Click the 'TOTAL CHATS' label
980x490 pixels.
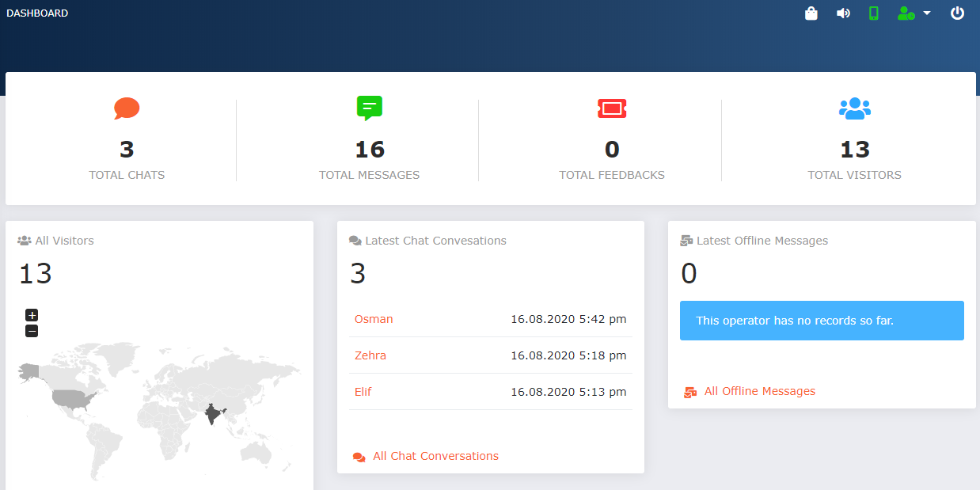(127, 175)
